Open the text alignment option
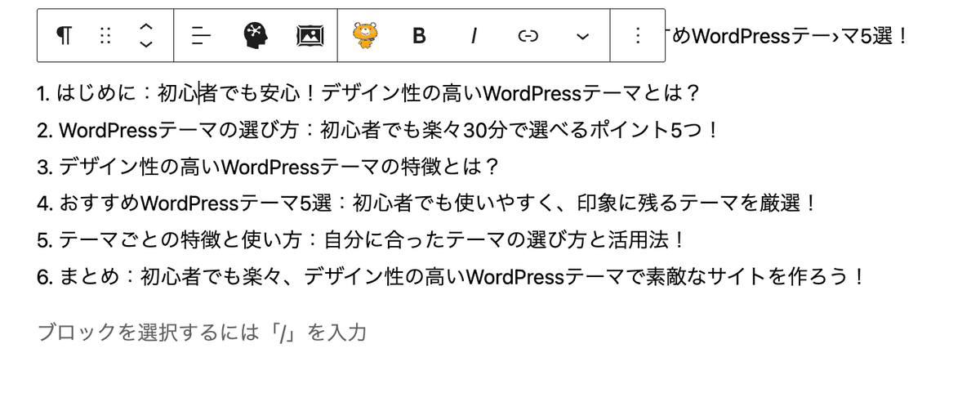Viewport: 980px width, 411px height. pos(201,35)
